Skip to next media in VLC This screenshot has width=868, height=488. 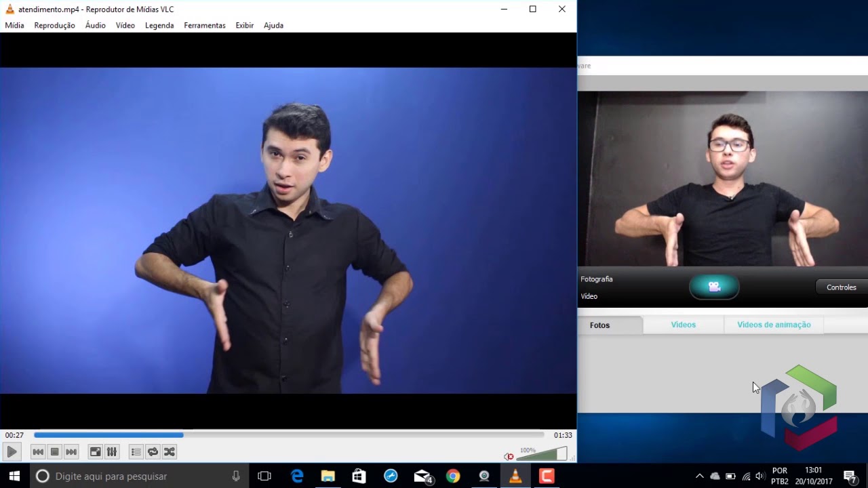(71, 451)
